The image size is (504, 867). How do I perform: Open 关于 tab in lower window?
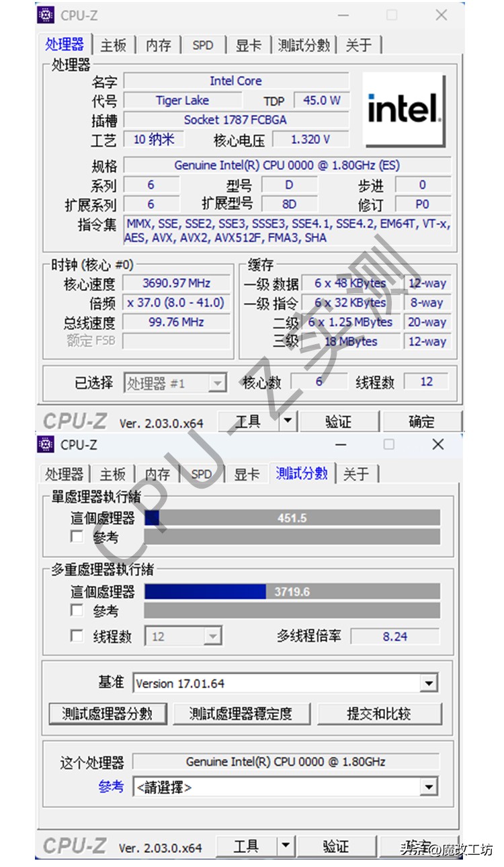click(357, 474)
